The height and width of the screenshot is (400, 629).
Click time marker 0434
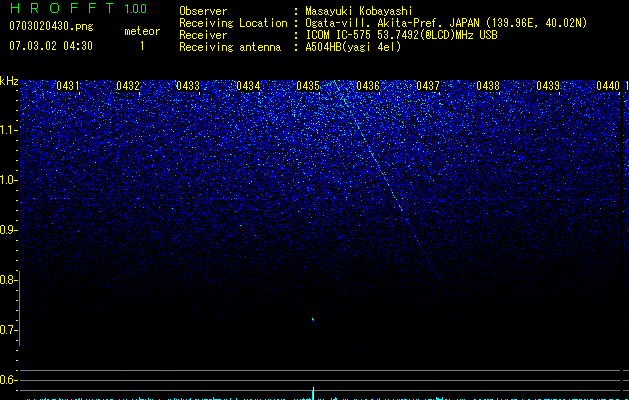248,86
